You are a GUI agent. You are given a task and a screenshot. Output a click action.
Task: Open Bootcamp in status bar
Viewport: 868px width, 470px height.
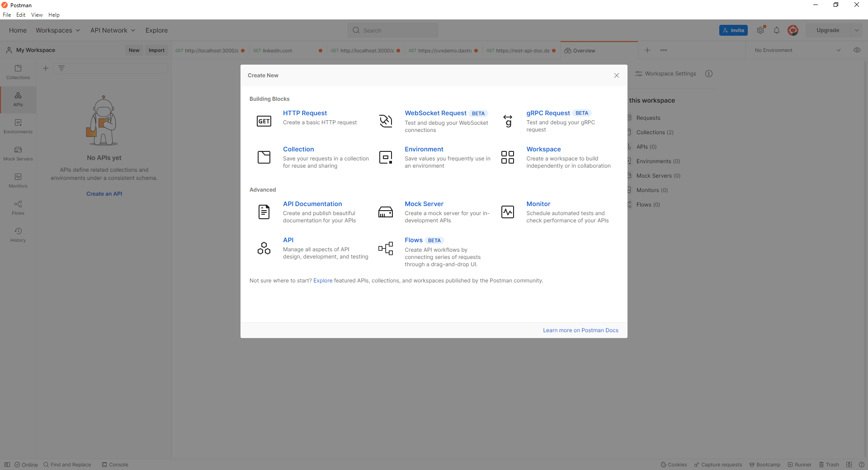coord(765,465)
